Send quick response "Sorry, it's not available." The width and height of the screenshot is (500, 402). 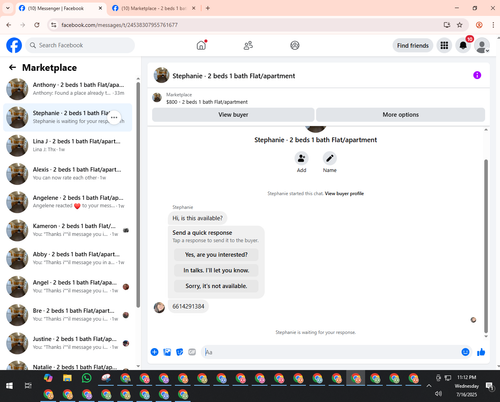point(216,286)
